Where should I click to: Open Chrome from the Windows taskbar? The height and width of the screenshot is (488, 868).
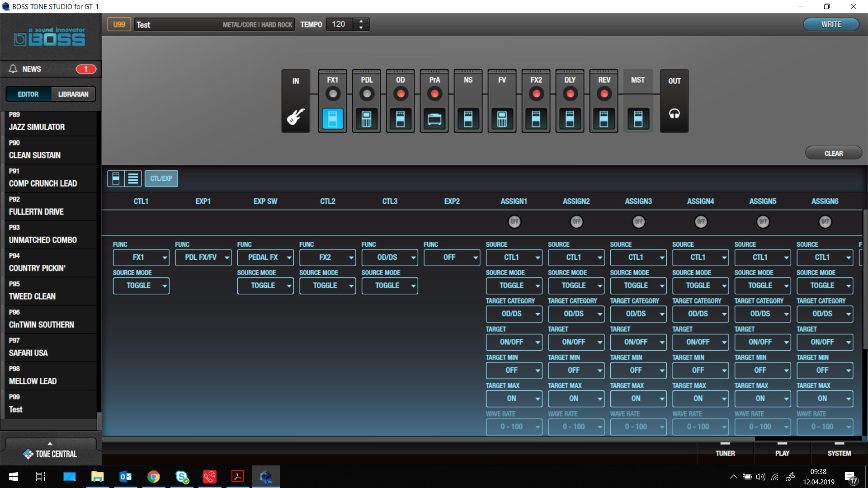coord(153,477)
